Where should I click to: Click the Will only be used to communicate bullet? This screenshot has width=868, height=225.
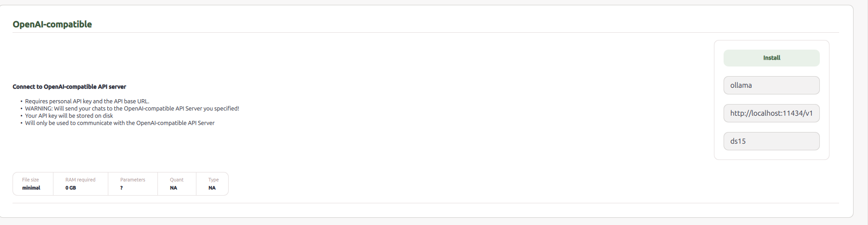[x=120, y=123]
